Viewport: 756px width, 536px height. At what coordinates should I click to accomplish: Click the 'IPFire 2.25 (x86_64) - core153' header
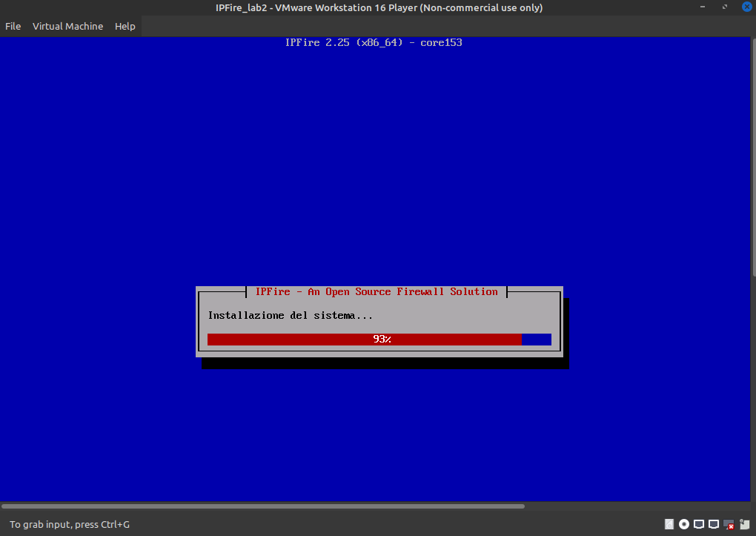(374, 42)
